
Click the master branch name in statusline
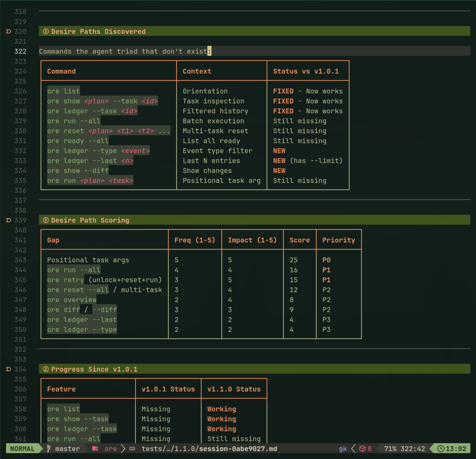coord(67,448)
